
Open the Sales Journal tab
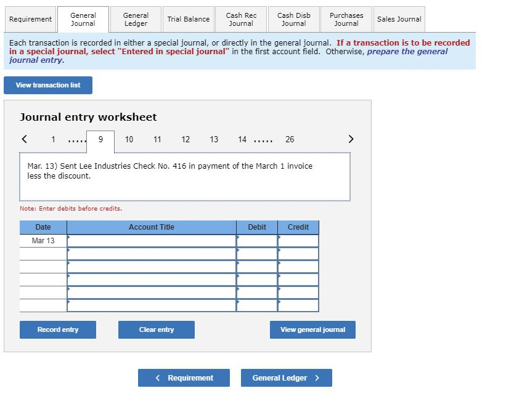(399, 19)
